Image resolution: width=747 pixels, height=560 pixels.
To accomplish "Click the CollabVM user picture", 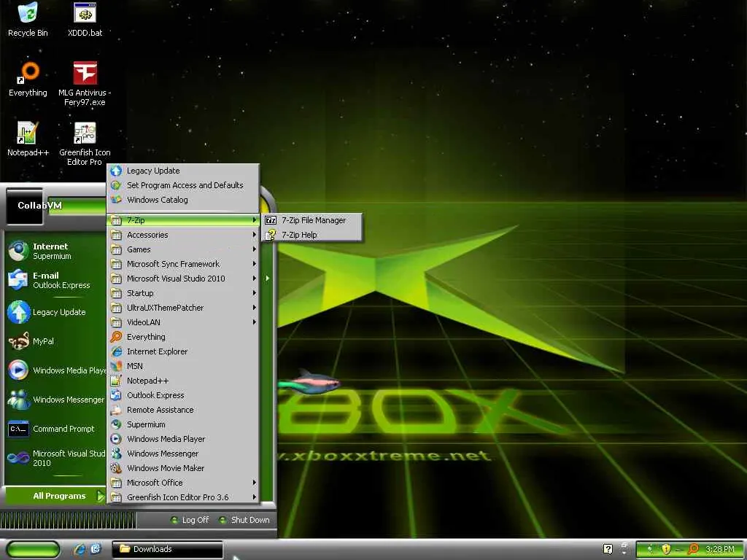I will point(24,206).
